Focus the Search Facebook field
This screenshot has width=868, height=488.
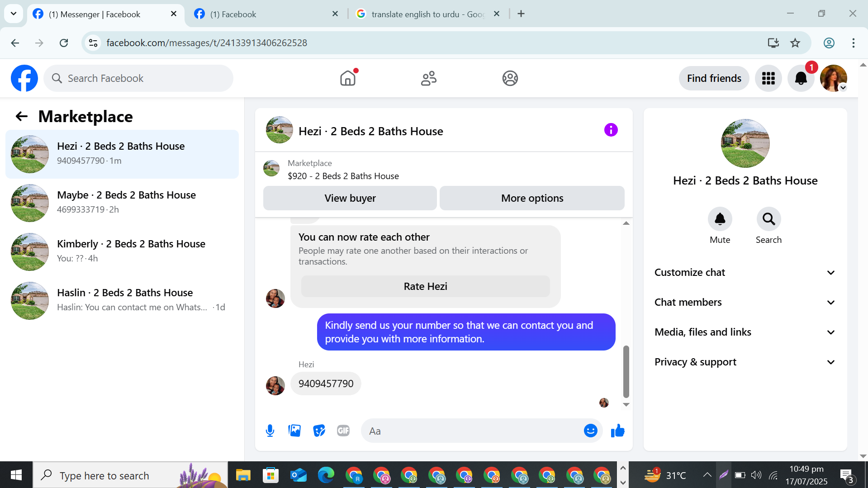(138, 78)
